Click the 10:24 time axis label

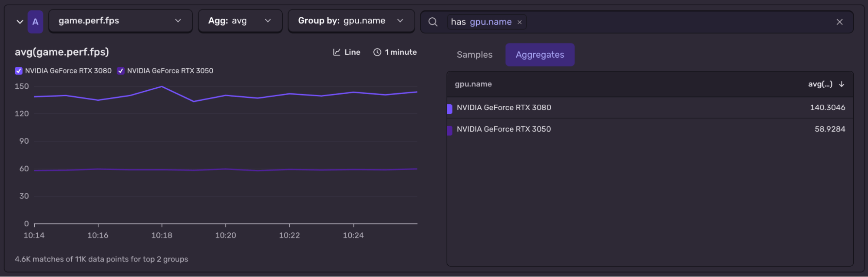click(x=353, y=235)
